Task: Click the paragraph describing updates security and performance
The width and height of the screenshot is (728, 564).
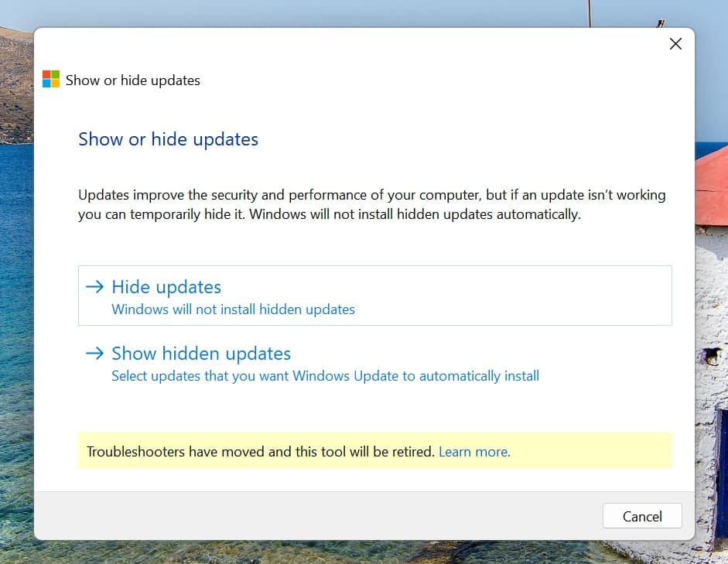Action: click(x=371, y=204)
